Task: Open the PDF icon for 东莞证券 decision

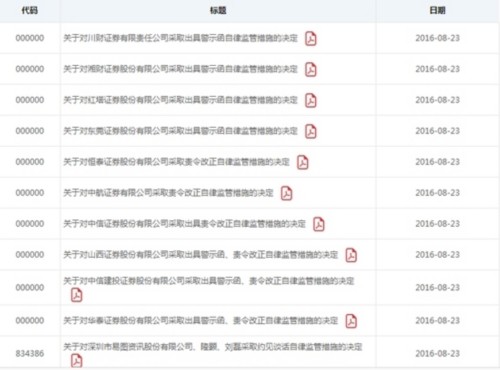Action: coord(311,131)
